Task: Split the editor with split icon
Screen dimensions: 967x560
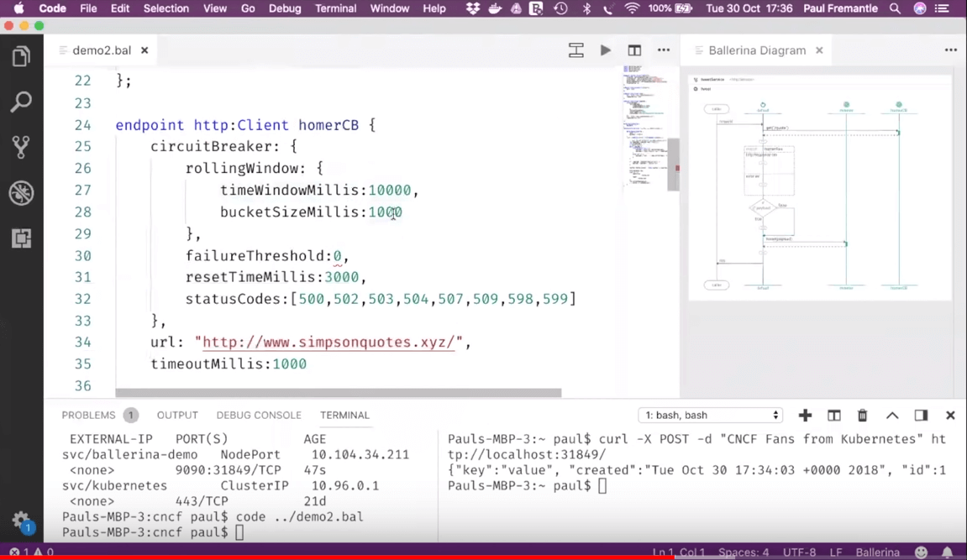Action: (634, 50)
